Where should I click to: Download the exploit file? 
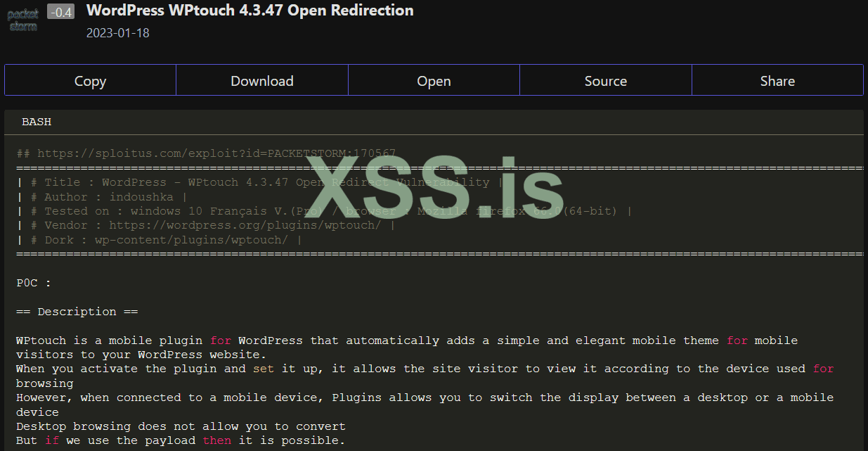pos(262,80)
